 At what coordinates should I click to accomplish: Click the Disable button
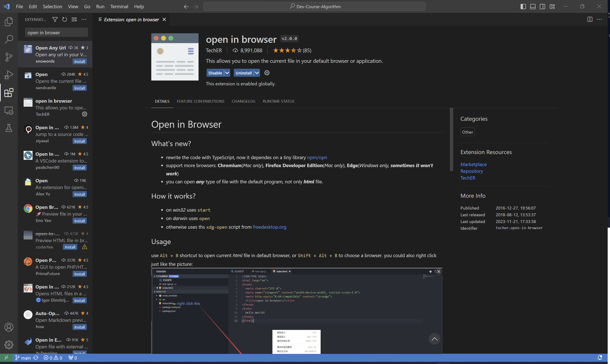tap(215, 73)
